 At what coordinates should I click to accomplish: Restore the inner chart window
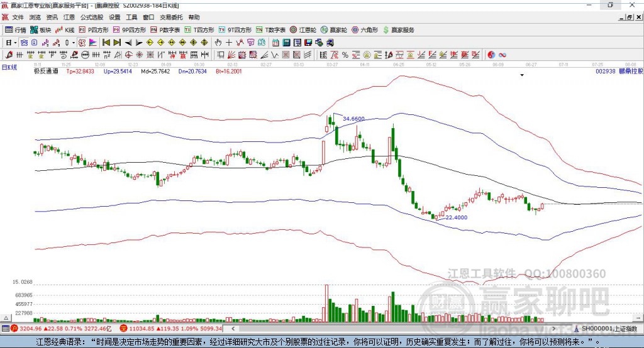point(630,17)
